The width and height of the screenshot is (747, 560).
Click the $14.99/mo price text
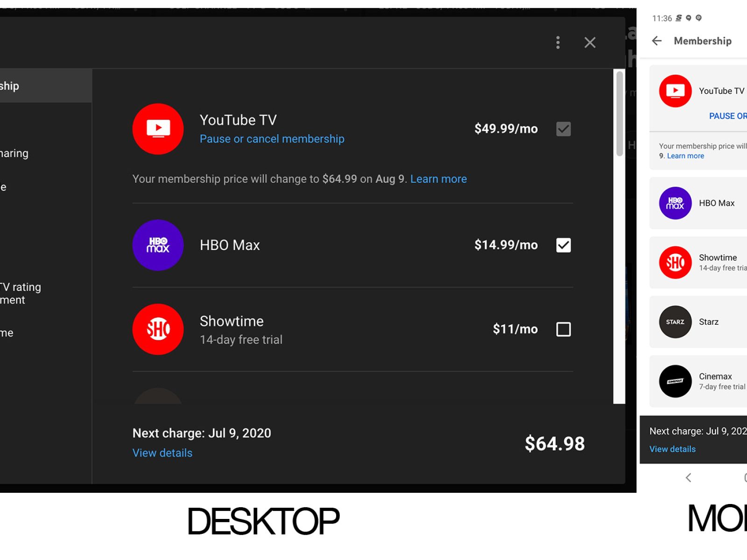(x=506, y=245)
